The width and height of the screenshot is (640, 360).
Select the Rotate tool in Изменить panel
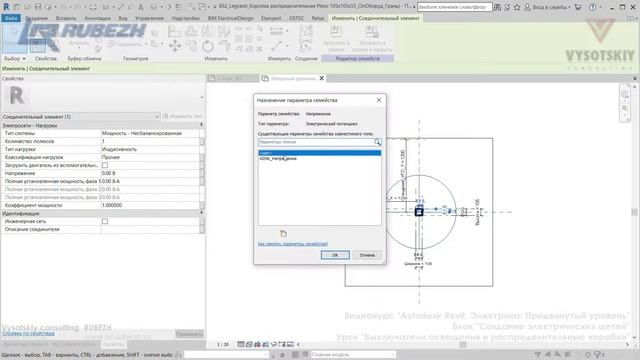coord(208,46)
